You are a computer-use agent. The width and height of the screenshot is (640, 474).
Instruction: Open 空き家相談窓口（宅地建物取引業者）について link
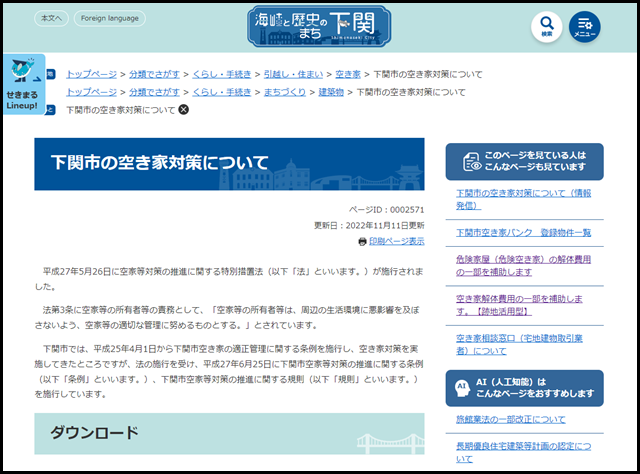tap(519, 345)
